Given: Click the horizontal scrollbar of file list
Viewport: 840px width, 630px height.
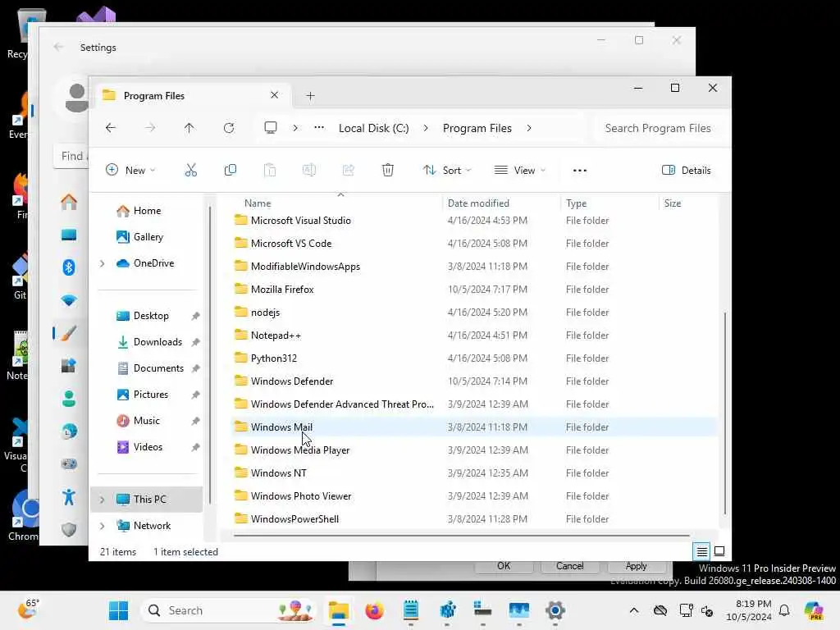Looking at the screenshot, I should coord(461,535).
